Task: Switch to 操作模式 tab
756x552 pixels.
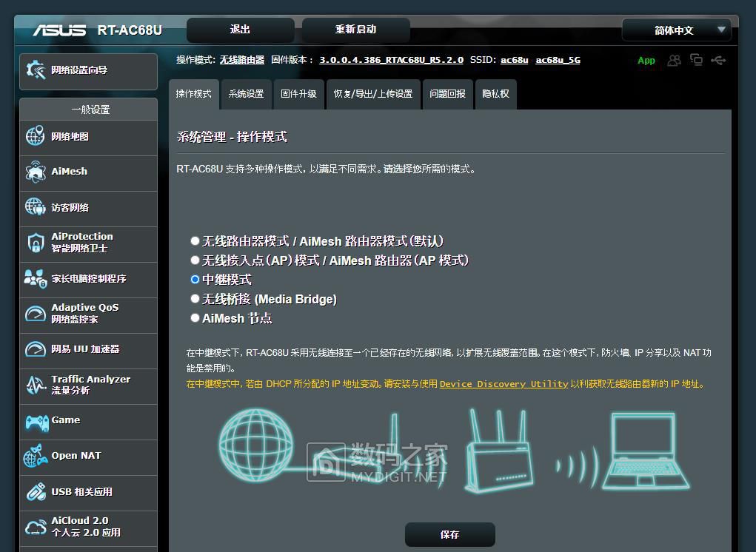Action: coord(194,94)
